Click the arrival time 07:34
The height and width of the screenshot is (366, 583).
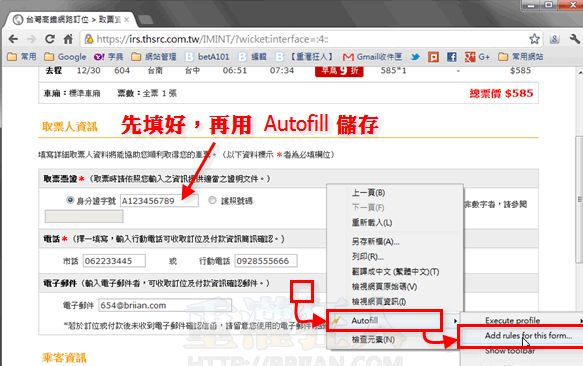(x=282, y=70)
